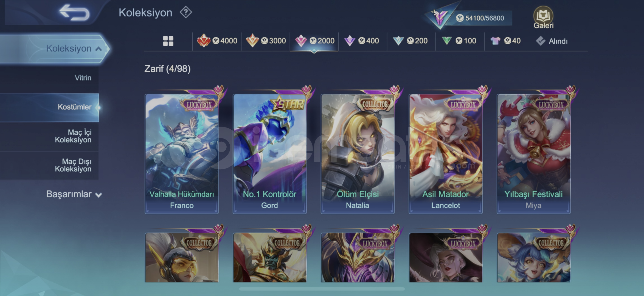
Task: Filter by the orange 3000 tier gem
Action: click(x=252, y=41)
